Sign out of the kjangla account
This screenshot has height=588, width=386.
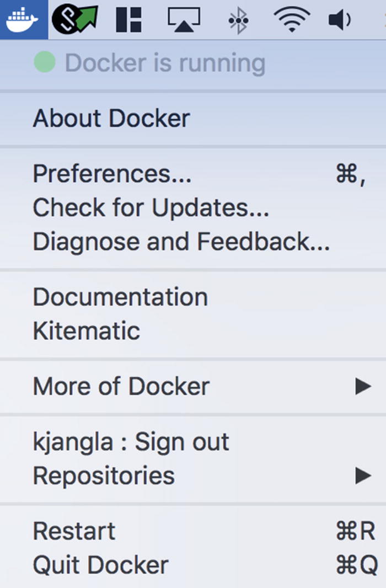click(x=131, y=442)
